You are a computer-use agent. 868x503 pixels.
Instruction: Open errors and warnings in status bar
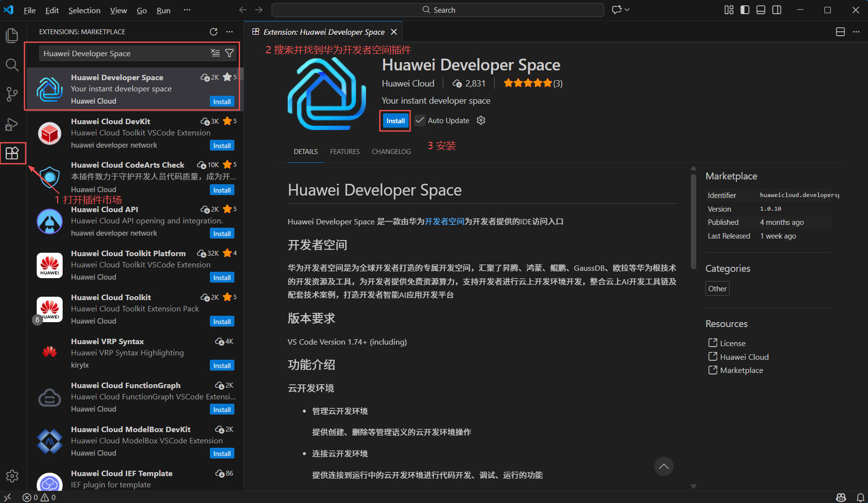pos(39,497)
